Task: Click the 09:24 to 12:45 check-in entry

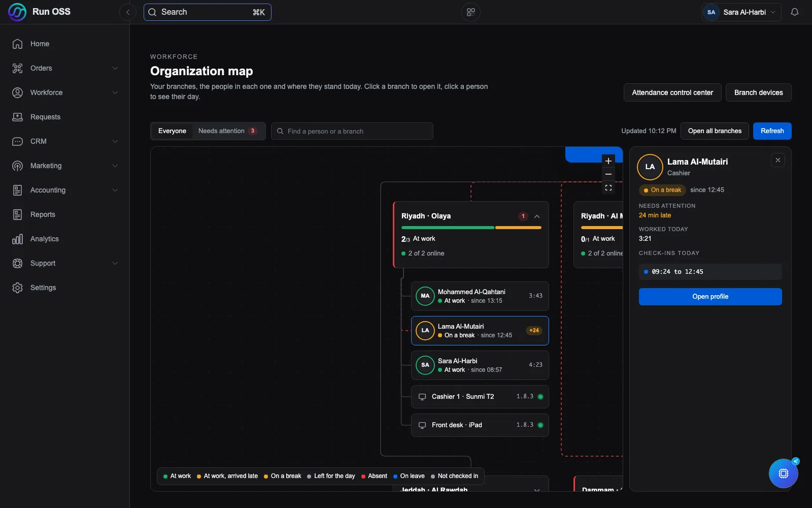Action: [710, 272]
